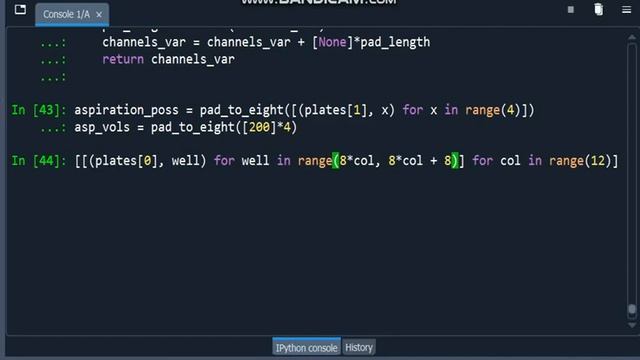Viewport: 640px width, 360px height.
Task: Click the text pad_length in console
Action: click(x=395, y=42)
